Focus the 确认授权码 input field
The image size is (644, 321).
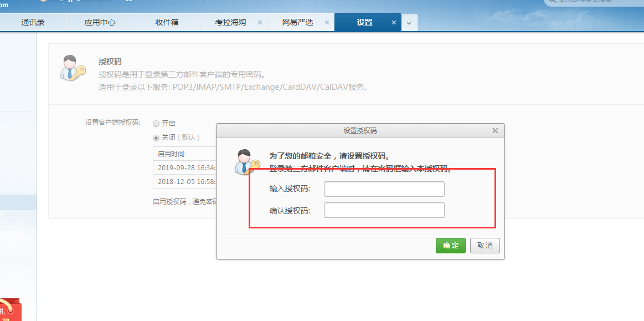(x=384, y=210)
